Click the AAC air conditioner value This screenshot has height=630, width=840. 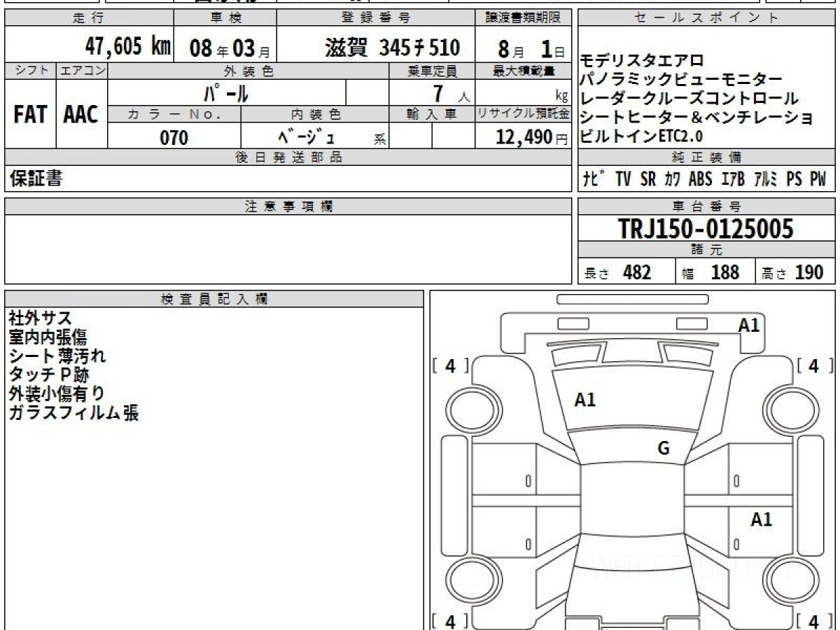click(81, 115)
